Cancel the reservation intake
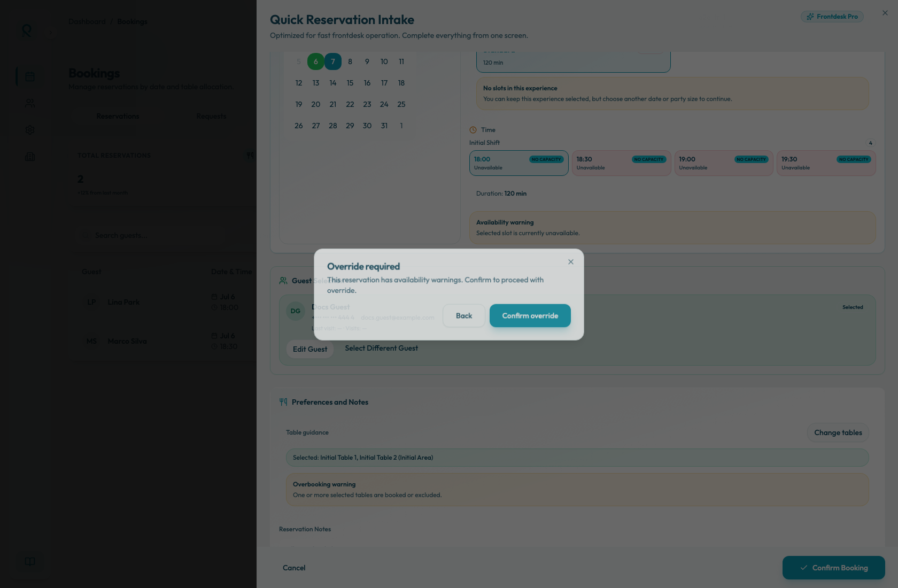The width and height of the screenshot is (898, 588). tap(294, 568)
